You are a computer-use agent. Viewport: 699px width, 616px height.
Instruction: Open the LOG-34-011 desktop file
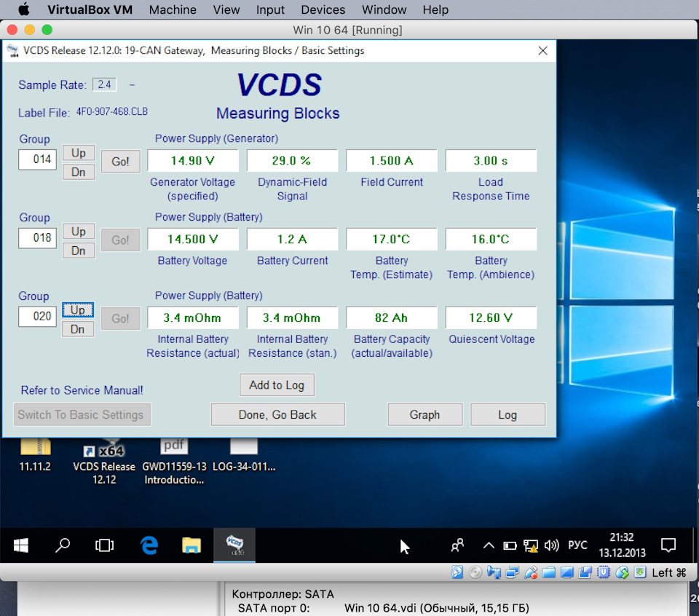click(244, 454)
